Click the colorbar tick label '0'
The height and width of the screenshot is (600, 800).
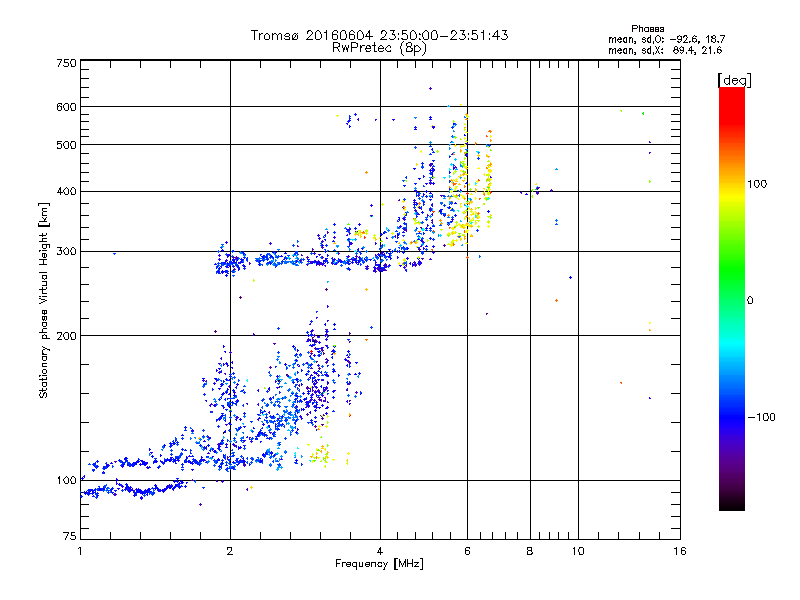(x=750, y=301)
